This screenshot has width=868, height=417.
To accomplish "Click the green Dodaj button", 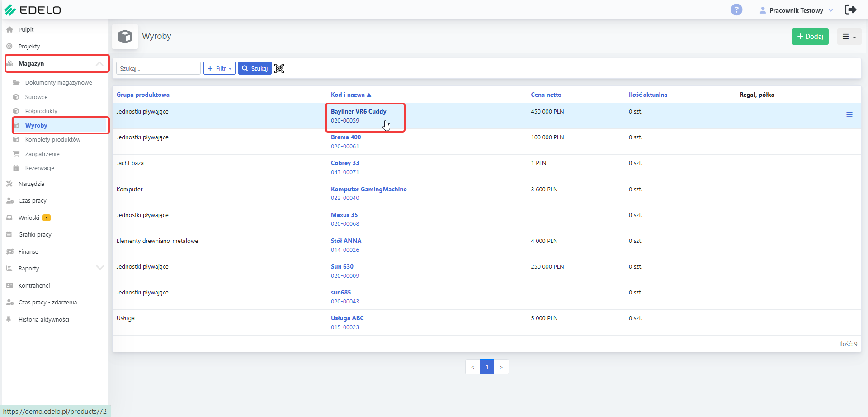I will click(x=810, y=37).
